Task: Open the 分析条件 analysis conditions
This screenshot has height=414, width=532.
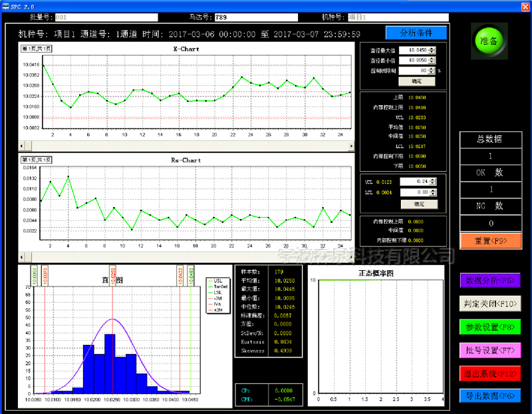Action: 416,33
